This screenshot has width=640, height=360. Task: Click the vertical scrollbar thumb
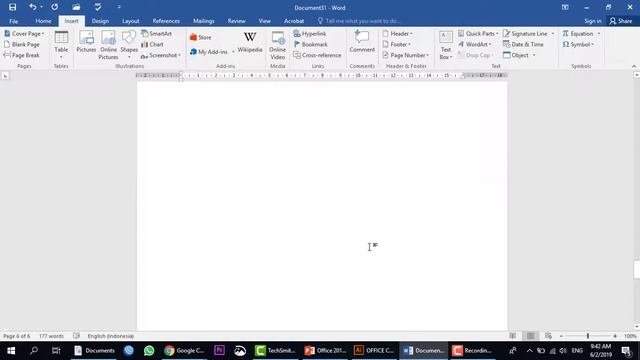pyautogui.click(x=637, y=269)
